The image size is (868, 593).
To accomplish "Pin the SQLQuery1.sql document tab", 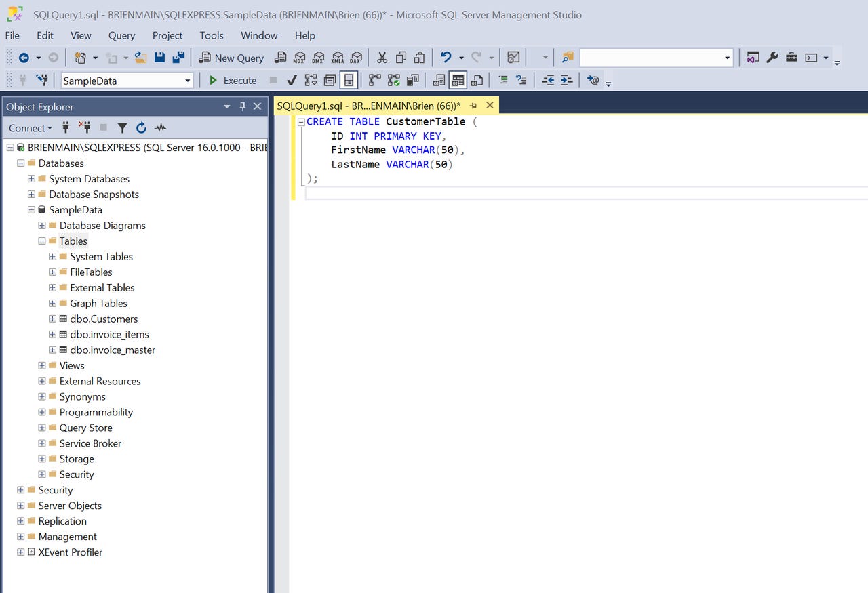I will 473,105.
